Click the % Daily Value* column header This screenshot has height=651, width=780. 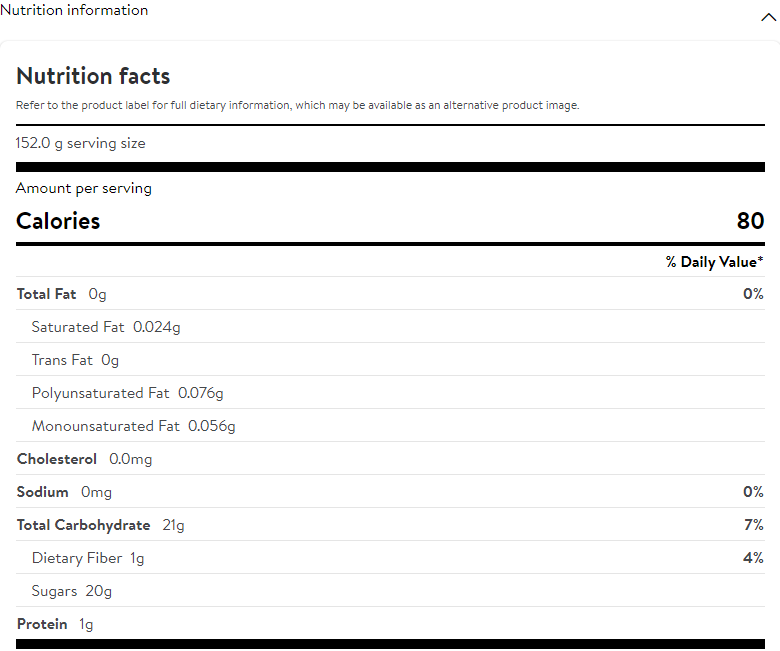coord(714,262)
